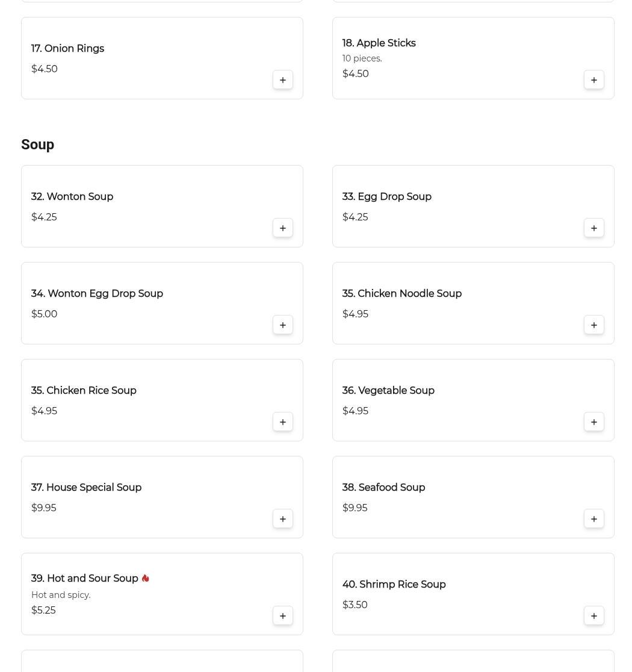
Task: Add Hot and Sour Soup to order
Action: (282, 616)
